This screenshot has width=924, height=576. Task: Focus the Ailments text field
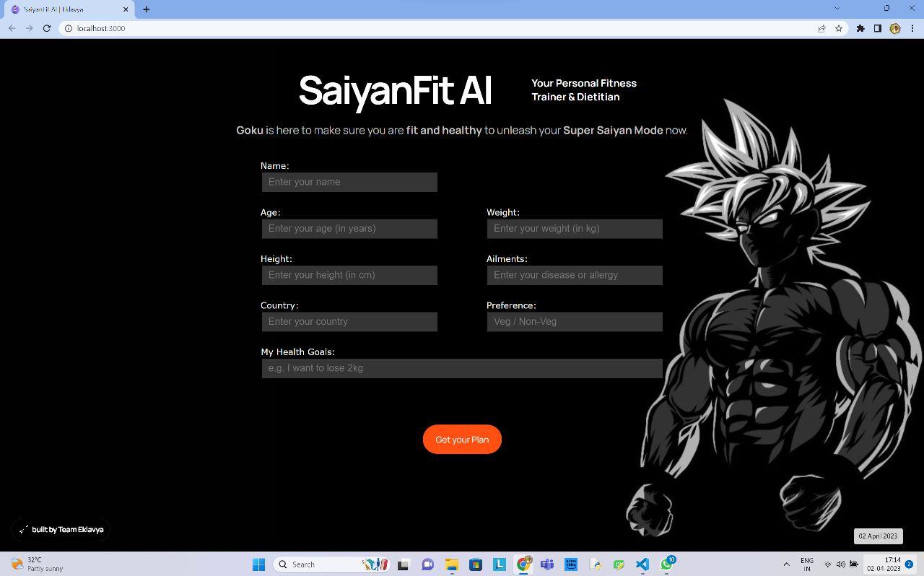click(575, 275)
